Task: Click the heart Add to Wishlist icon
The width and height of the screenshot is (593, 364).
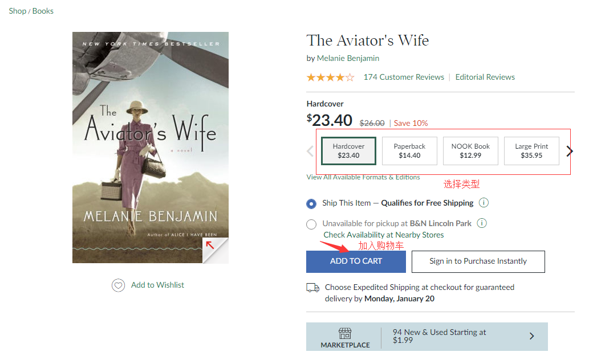Action: pos(118,285)
